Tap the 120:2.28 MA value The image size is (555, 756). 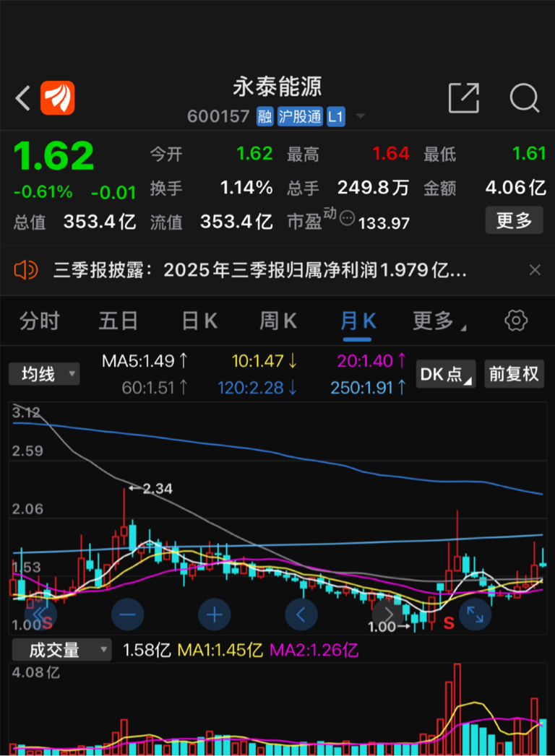click(x=258, y=387)
